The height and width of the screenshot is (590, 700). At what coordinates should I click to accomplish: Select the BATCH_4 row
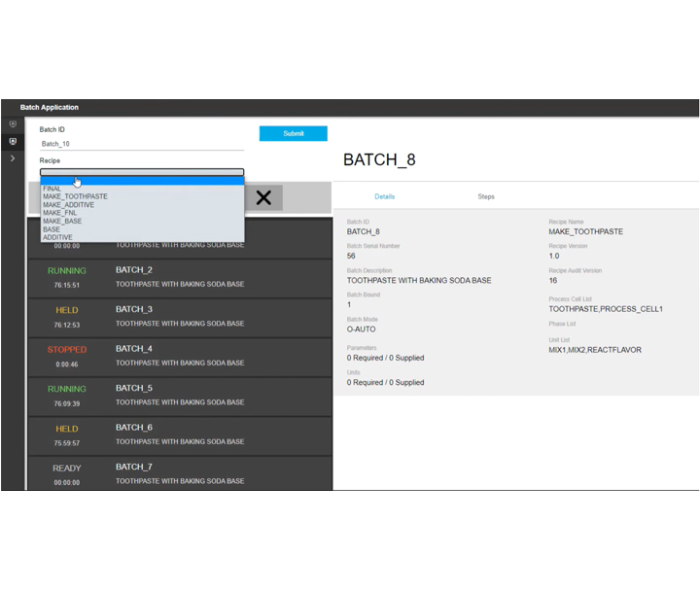pyautogui.click(x=180, y=357)
